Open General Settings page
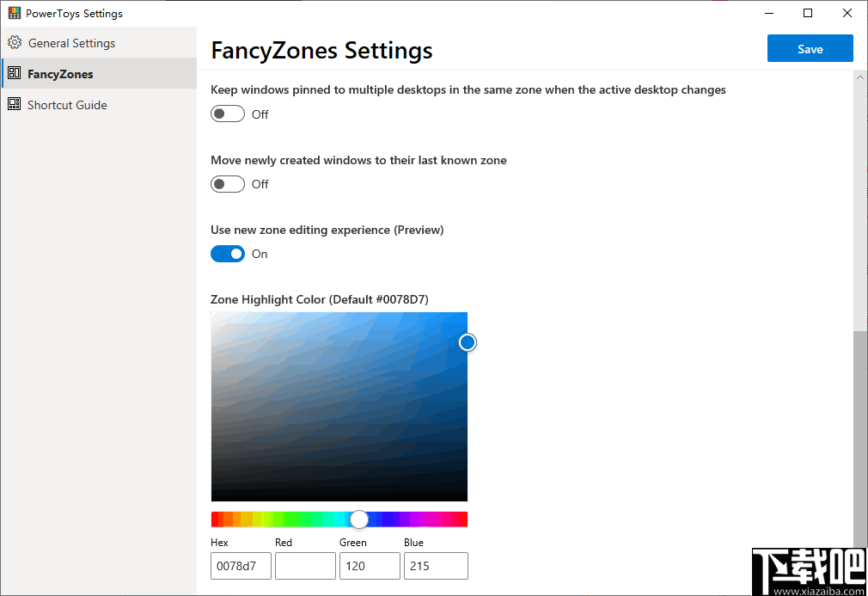This screenshot has width=868, height=596. click(x=71, y=43)
